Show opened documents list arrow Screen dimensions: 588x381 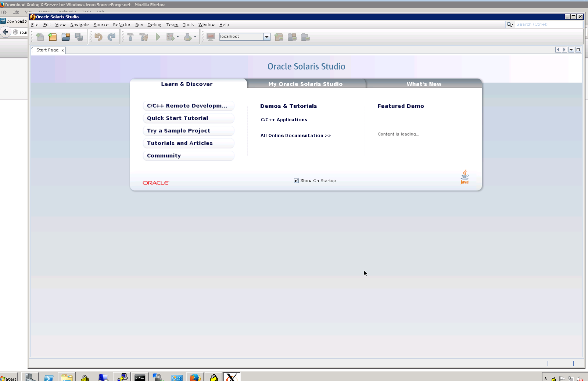click(x=571, y=50)
